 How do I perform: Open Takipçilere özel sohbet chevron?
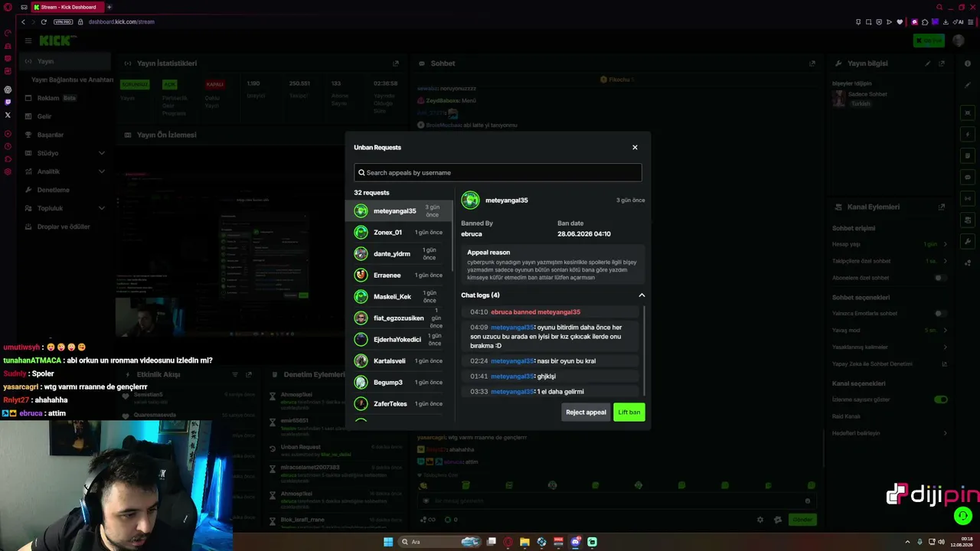(x=946, y=261)
